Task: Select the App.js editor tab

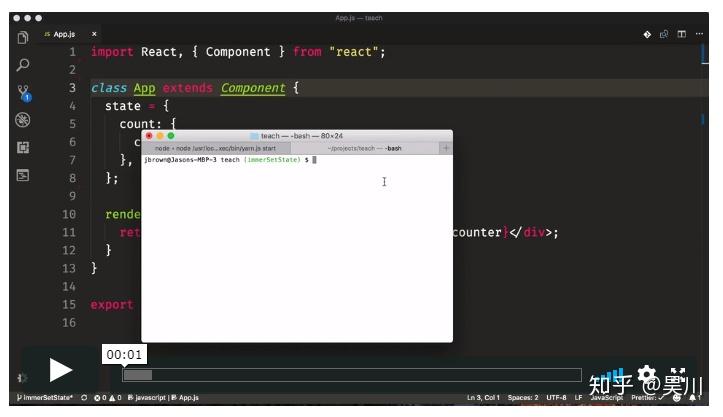Action: pos(65,34)
